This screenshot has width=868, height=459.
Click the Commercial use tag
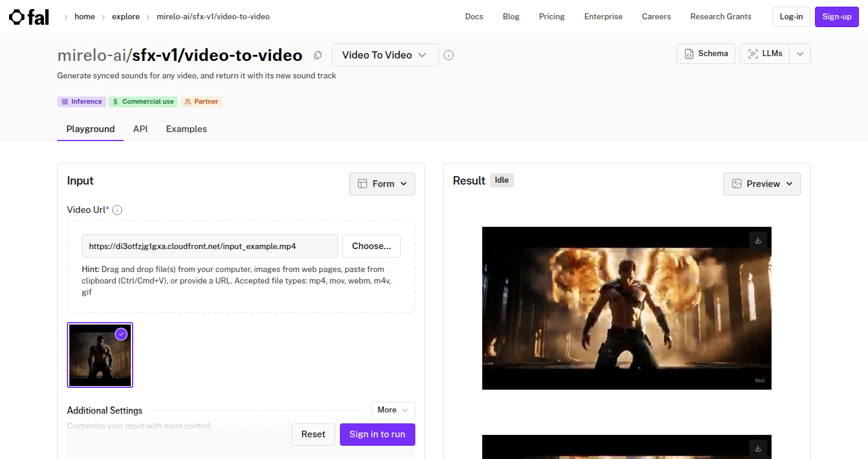point(143,102)
